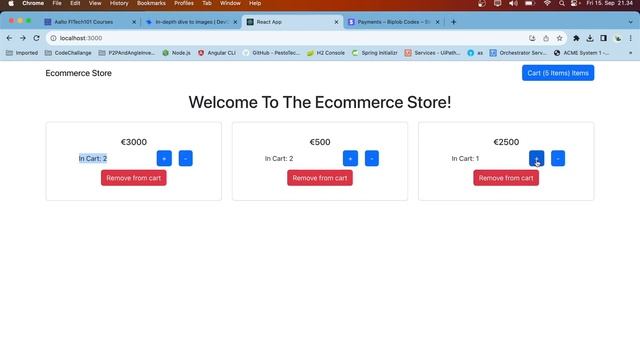Open the Cart (5 Items) button
Image resolution: width=640 pixels, height=360 pixels.
tap(558, 73)
